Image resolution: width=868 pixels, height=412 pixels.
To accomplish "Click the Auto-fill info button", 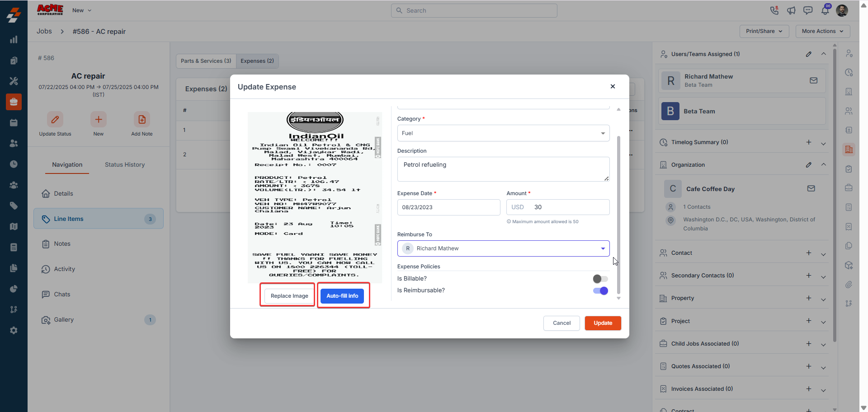I will pyautogui.click(x=342, y=296).
